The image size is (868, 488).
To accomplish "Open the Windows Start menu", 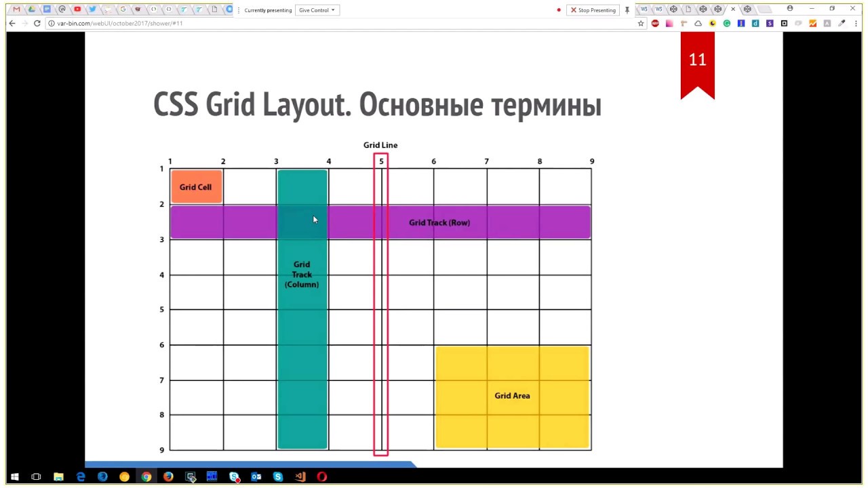I will click(x=14, y=476).
